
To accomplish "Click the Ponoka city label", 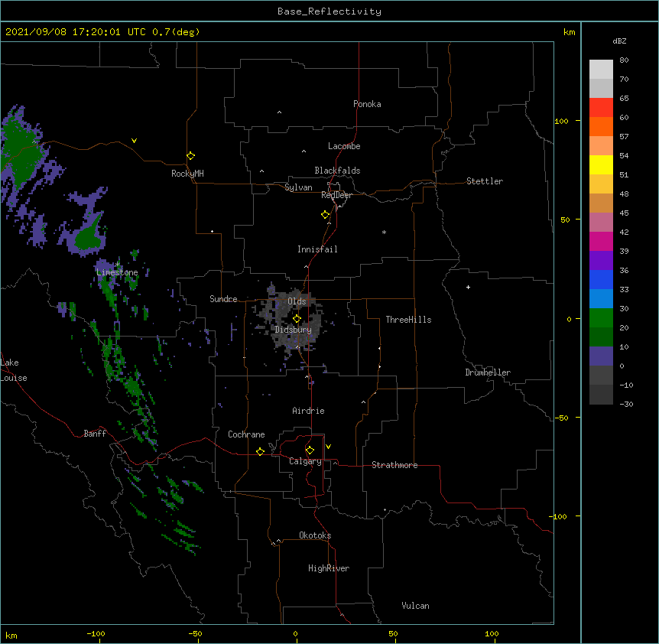I will (367, 104).
